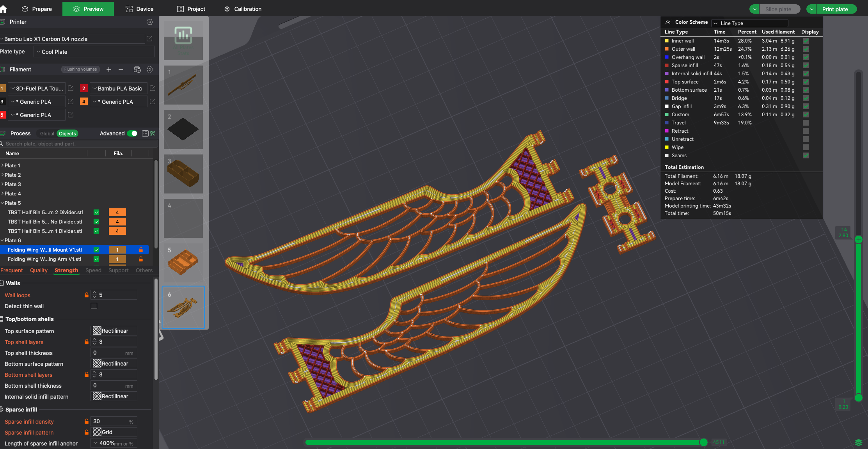Edit 3D-Fuel PLA filament preset icon

[71, 89]
